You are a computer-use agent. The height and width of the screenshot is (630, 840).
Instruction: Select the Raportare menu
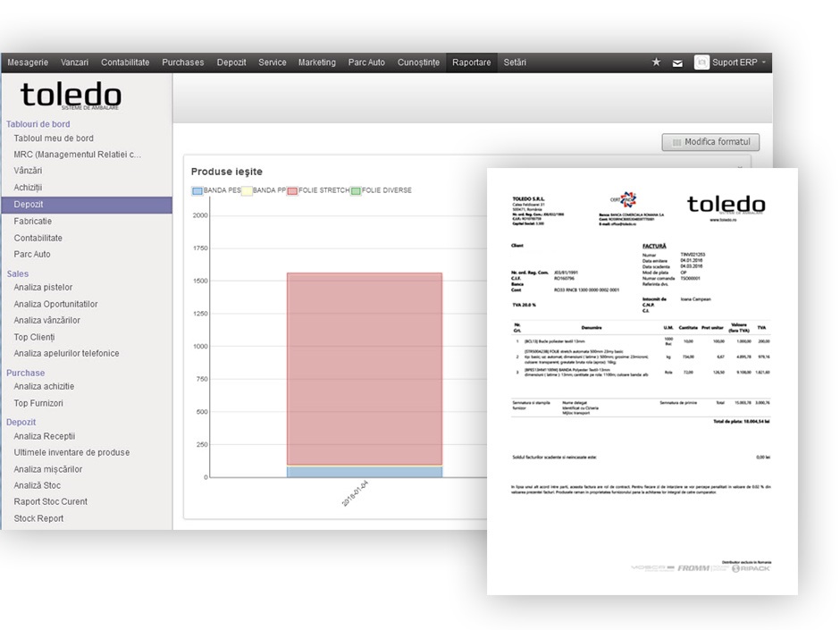tap(472, 63)
